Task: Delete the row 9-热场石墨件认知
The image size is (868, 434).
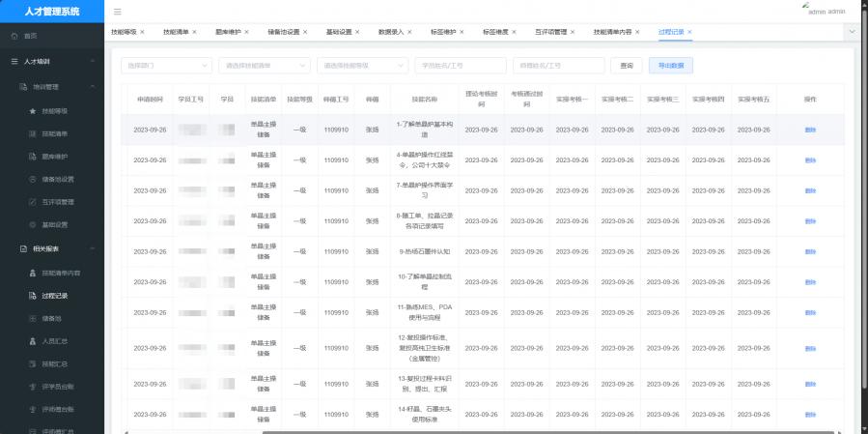Action: coord(810,251)
